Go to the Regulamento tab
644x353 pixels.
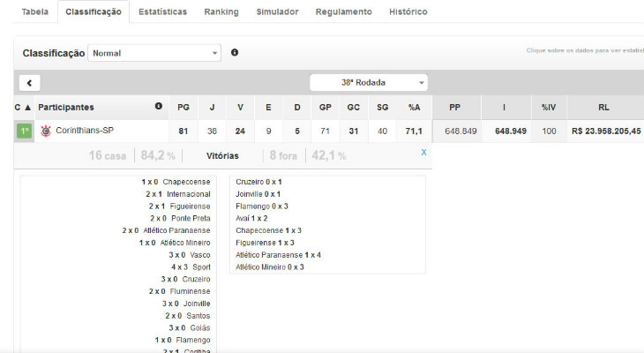tap(343, 12)
